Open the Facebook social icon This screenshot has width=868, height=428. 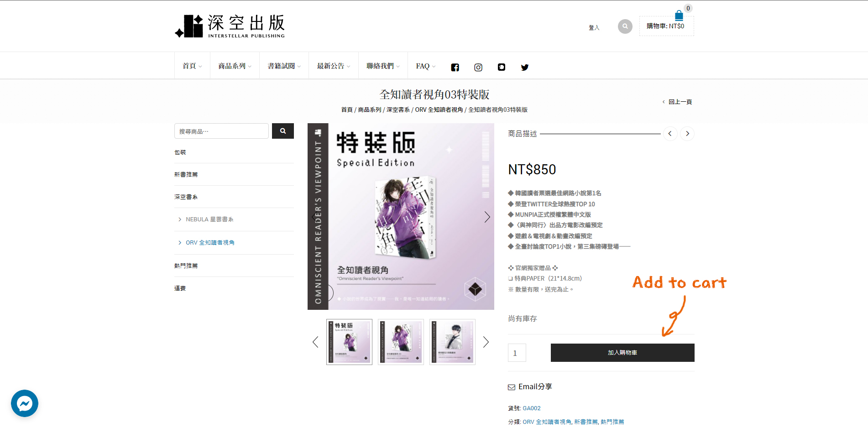click(455, 67)
